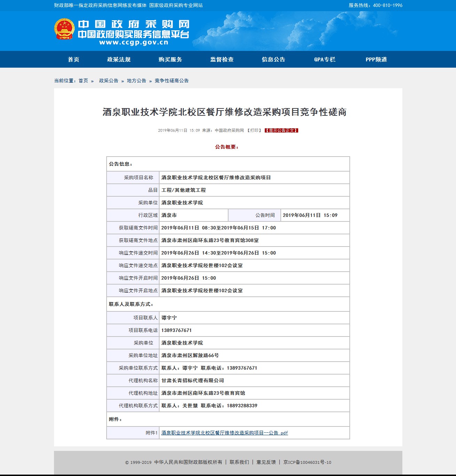Image resolution: width=456 pixels, height=476 pixels.
Task: Click 联系我们 in the footer
Action: tap(239, 462)
